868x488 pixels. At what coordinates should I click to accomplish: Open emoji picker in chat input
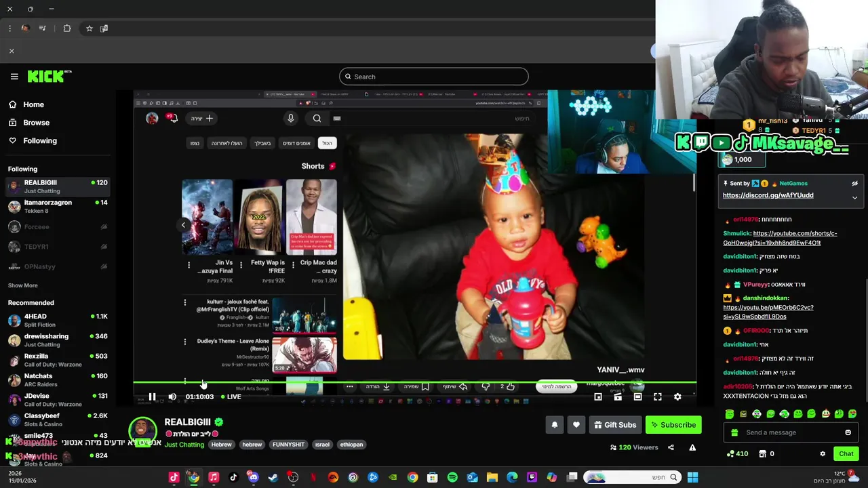(848, 432)
